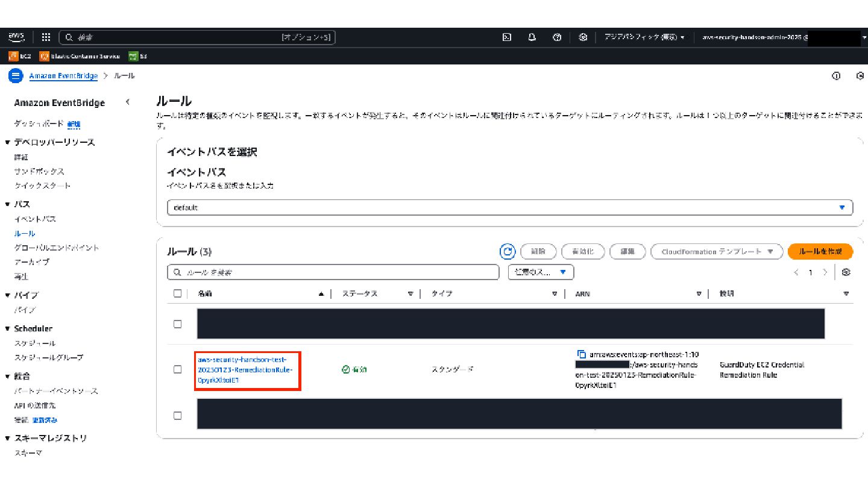Toggle the blue hamburger navigation icon
Screen dimensions: 868x488
click(16, 76)
